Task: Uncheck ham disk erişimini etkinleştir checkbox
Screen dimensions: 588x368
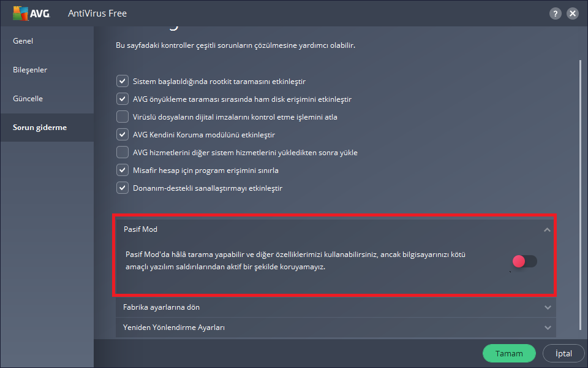Action: pos(123,99)
